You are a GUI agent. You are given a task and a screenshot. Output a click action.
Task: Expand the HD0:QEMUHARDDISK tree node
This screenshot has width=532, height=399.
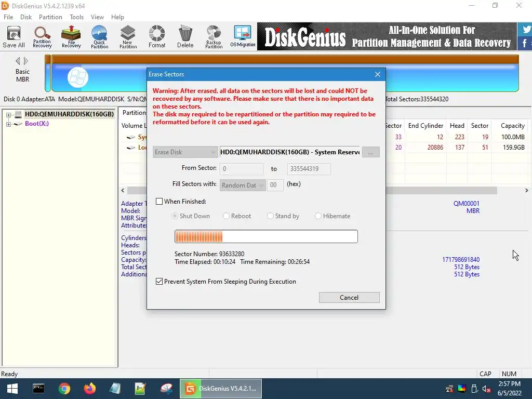click(x=8, y=115)
